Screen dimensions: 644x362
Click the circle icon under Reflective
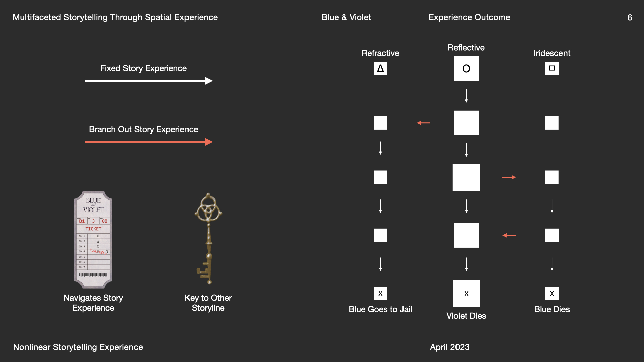(466, 69)
